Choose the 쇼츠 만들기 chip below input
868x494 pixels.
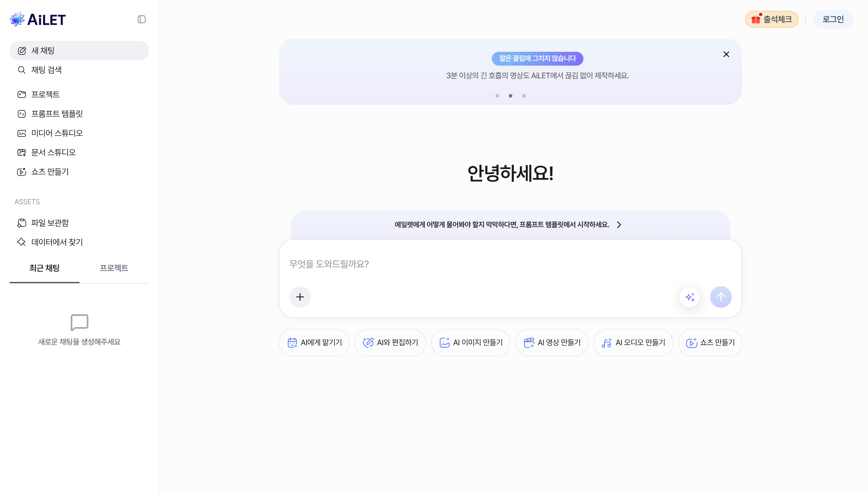(710, 343)
